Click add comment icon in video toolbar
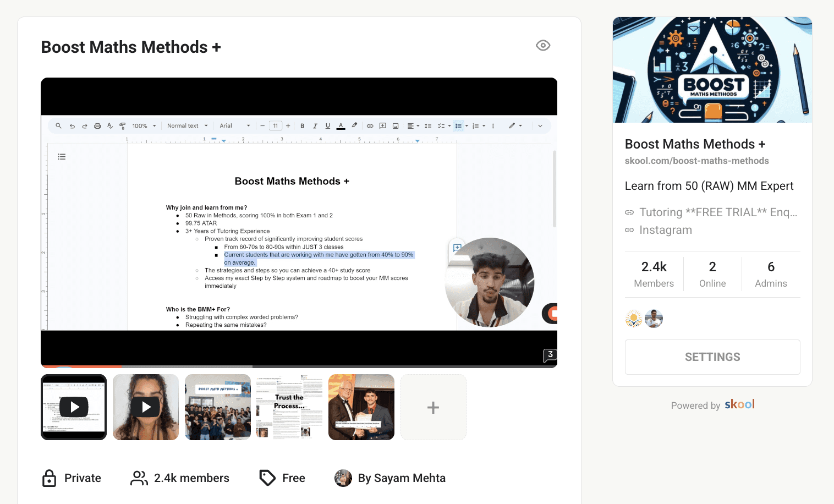Image resolution: width=834 pixels, height=504 pixels. (383, 126)
